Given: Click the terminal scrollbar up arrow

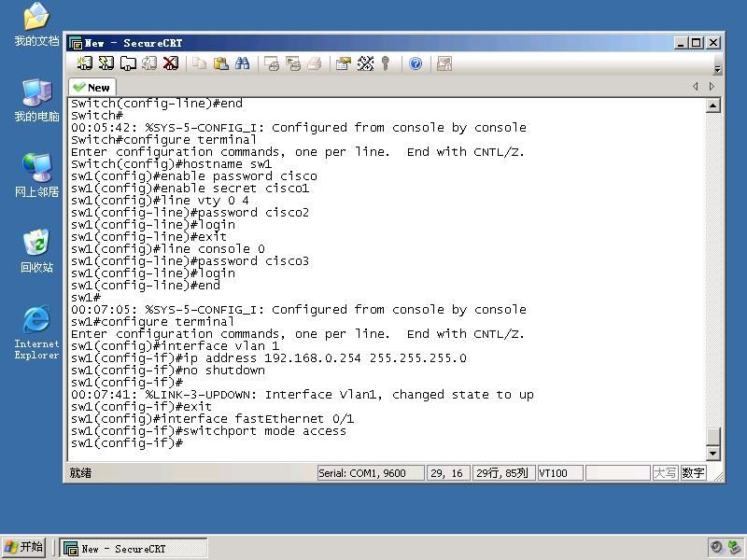Looking at the screenshot, I should pyautogui.click(x=712, y=105).
